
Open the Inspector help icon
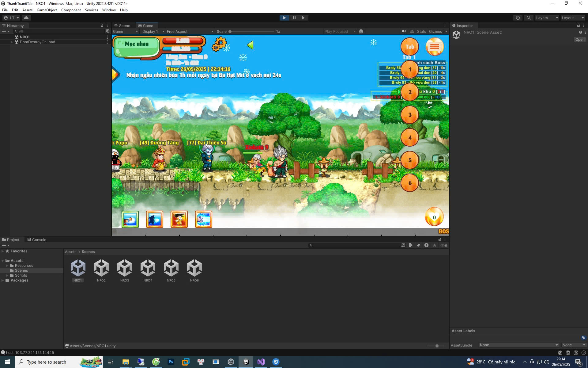pyautogui.click(x=580, y=32)
